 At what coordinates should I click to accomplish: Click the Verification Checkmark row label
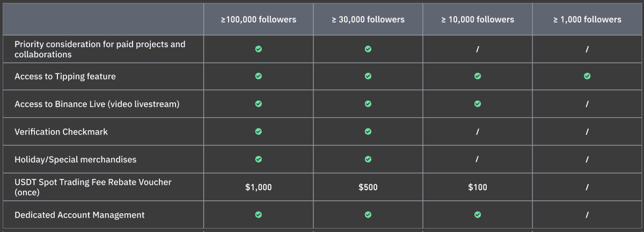point(61,132)
